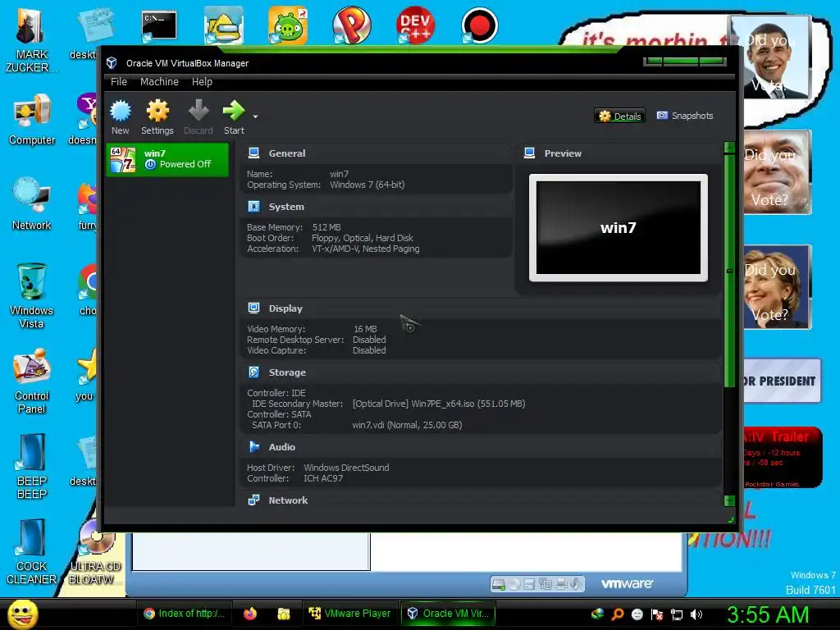The image size is (840, 630).
Task: Click the orange magnifier tray icon
Action: [617, 614]
